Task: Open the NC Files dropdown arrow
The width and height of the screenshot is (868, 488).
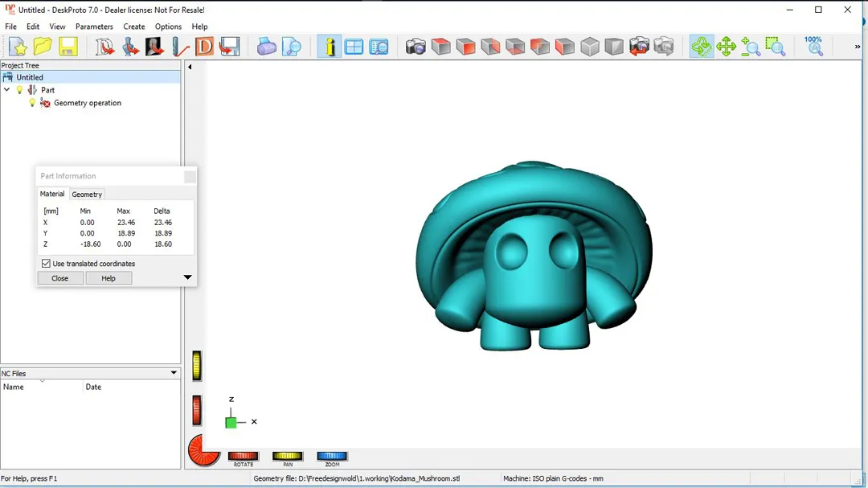Action: coord(174,373)
